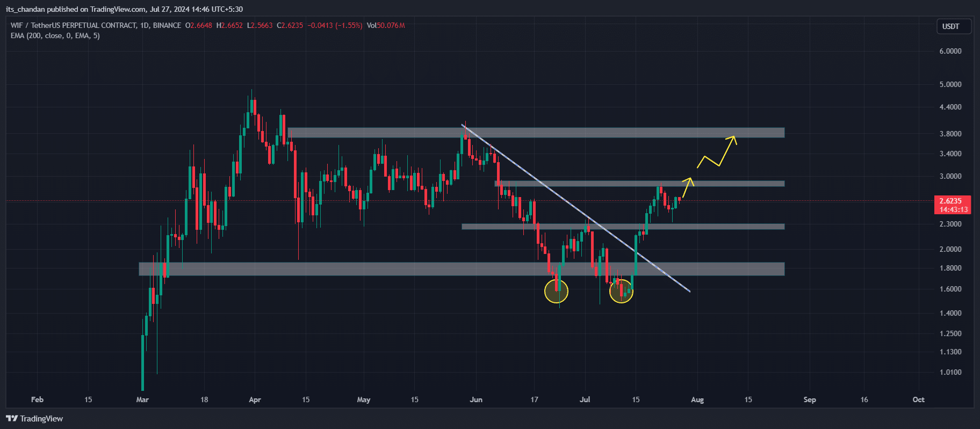This screenshot has height=429, width=980.
Task: Click the Aug date label on time axis
Action: click(x=697, y=399)
